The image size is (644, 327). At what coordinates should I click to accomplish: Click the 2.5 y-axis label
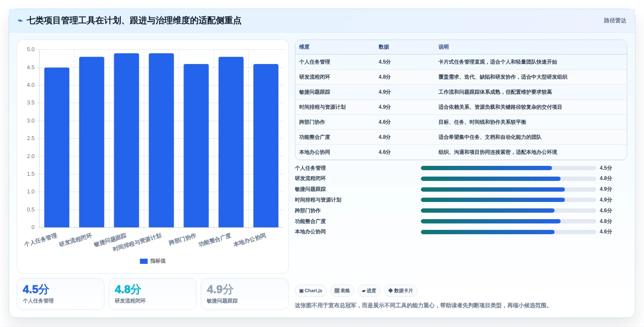tap(31, 138)
